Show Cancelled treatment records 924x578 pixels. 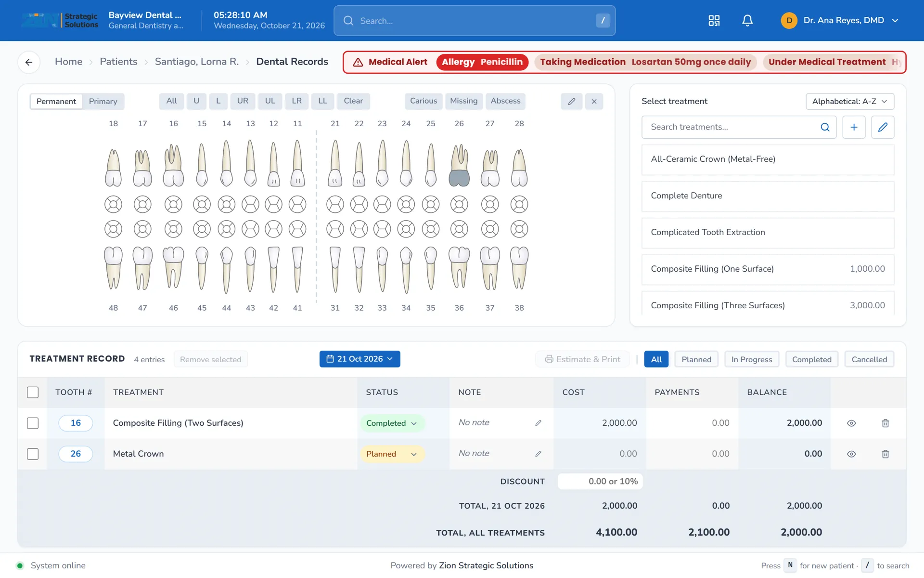[869, 359]
